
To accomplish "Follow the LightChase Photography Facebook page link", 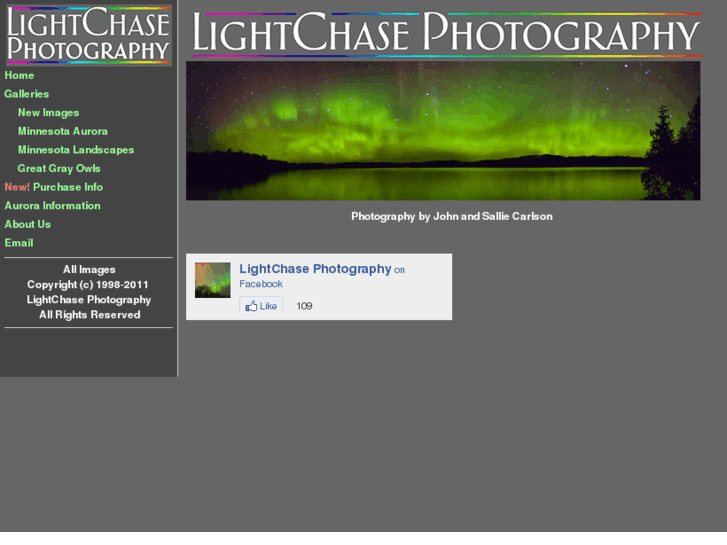I will click(315, 269).
